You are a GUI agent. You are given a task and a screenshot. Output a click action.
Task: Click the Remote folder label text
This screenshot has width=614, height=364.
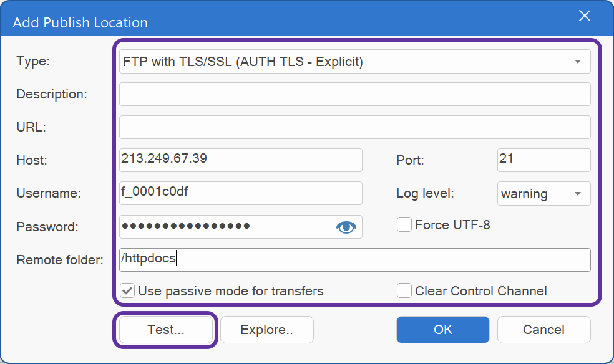click(x=59, y=260)
